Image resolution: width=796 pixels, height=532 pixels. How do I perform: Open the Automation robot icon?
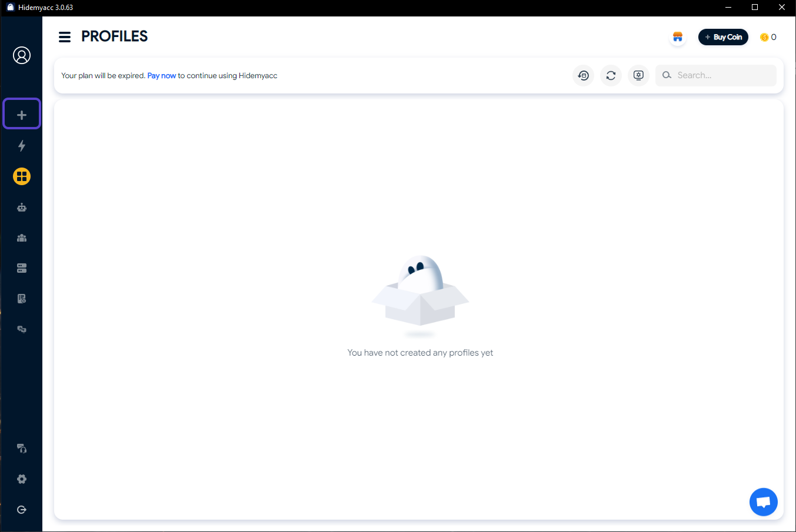(x=22, y=207)
